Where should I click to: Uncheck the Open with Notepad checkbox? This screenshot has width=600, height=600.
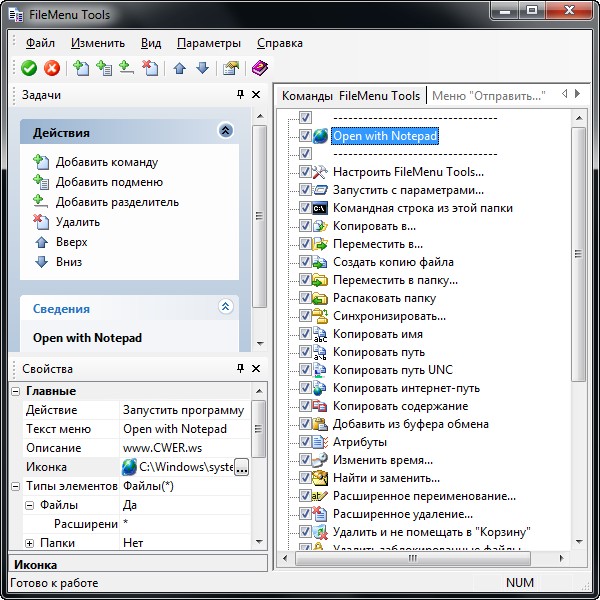click(305, 136)
